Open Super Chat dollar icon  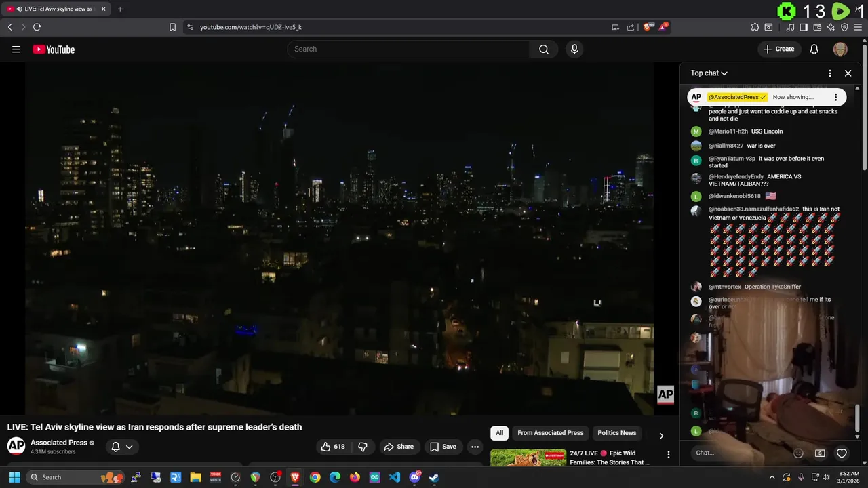coord(820,453)
